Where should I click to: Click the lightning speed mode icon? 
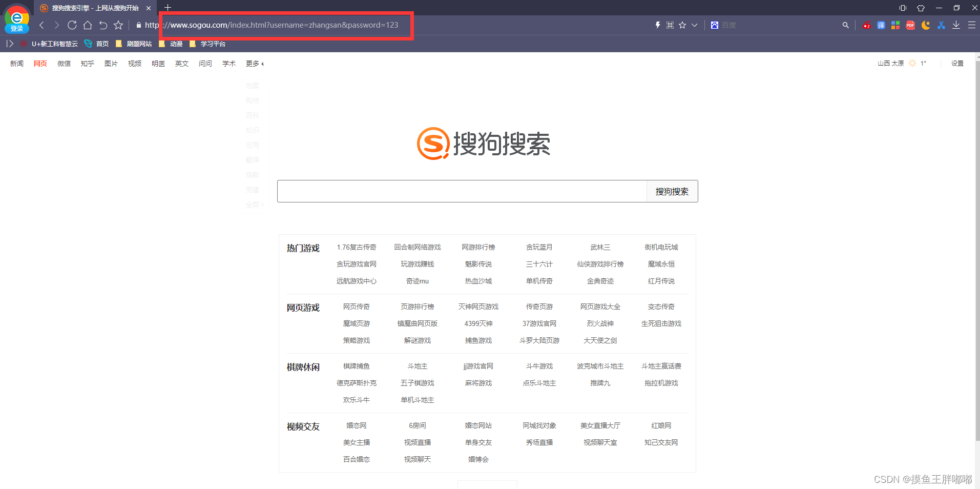point(658,25)
